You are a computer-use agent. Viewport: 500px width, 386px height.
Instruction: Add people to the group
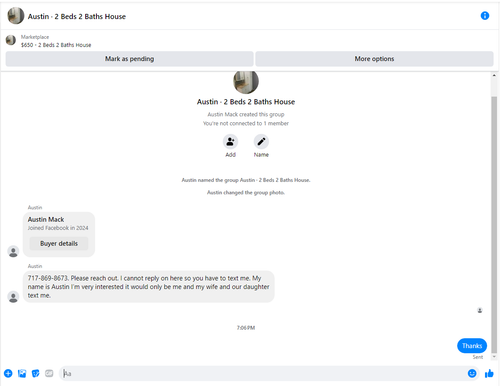[x=230, y=142]
